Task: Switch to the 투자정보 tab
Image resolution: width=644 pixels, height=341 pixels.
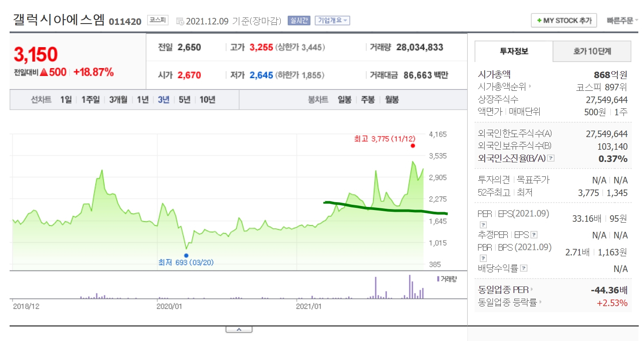Action: (514, 51)
